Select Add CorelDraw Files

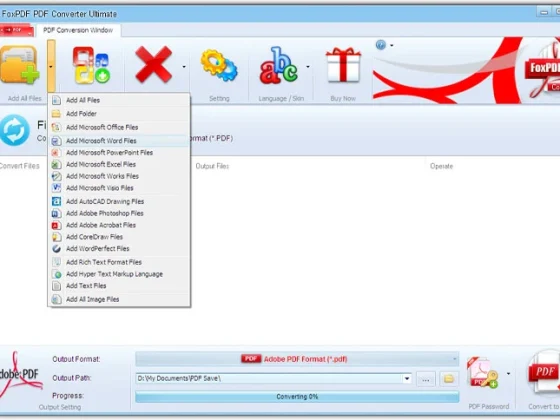click(x=118, y=237)
